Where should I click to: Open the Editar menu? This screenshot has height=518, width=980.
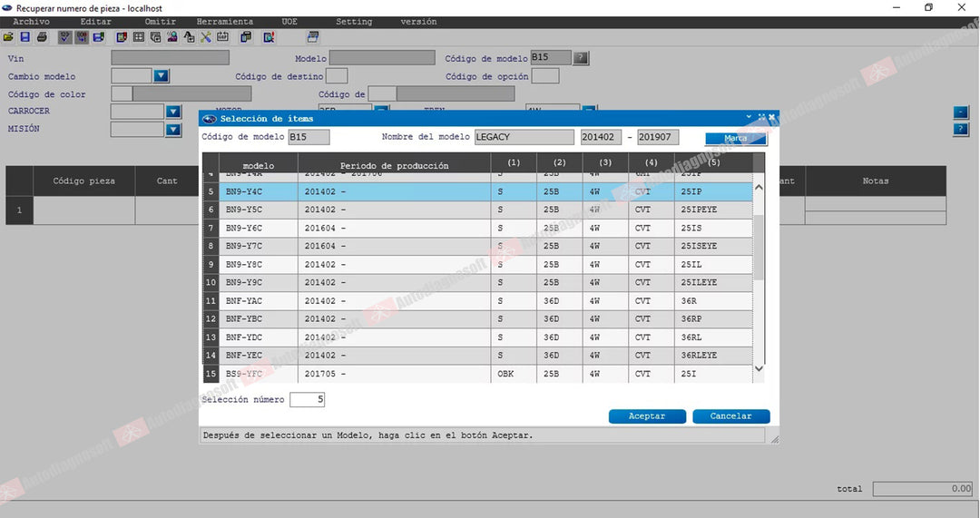[x=95, y=21]
